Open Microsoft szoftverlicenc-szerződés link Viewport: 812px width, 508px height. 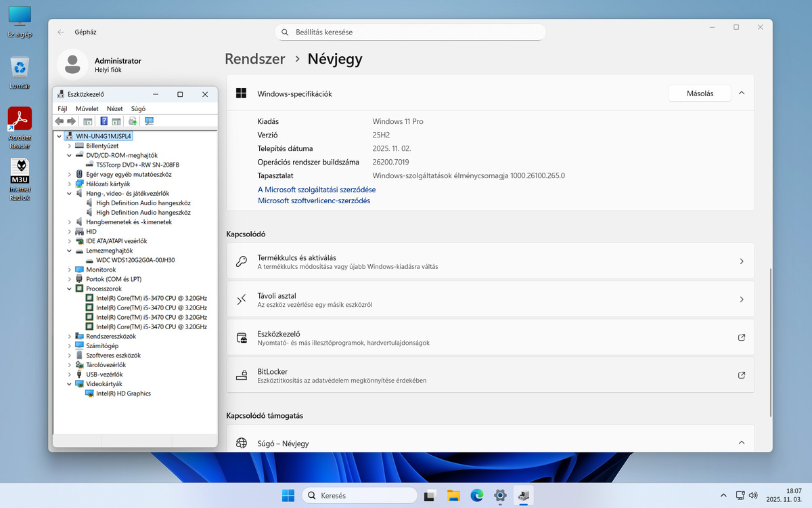pos(314,200)
